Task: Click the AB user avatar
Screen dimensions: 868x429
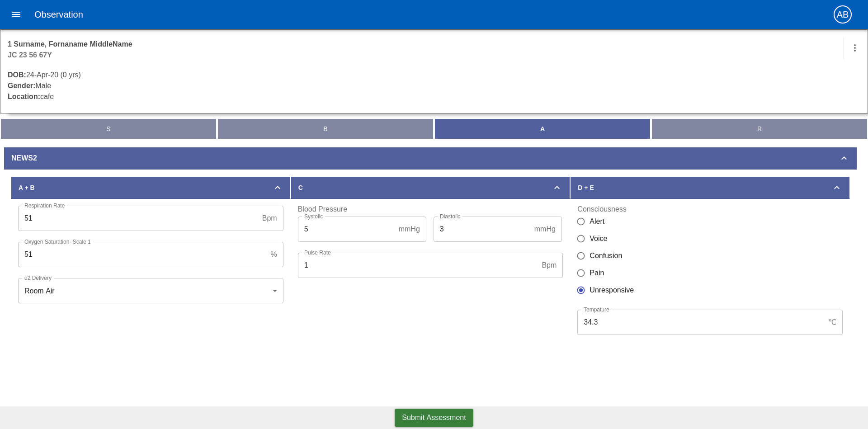Action: [x=842, y=14]
